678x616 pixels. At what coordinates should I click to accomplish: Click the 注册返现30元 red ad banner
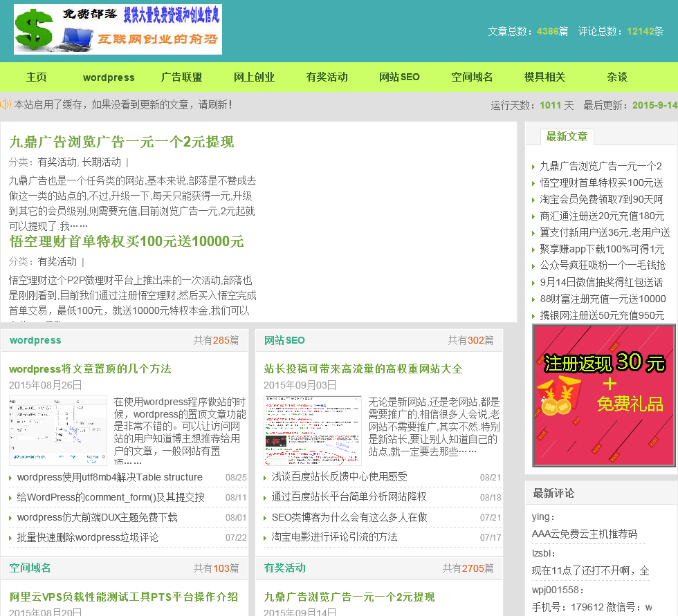[604, 395]
